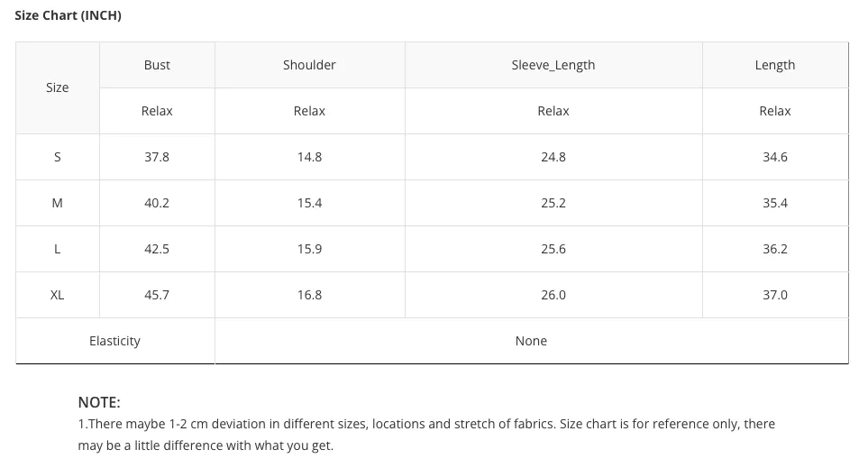Select the Bust column header

(x=157, y=65)
